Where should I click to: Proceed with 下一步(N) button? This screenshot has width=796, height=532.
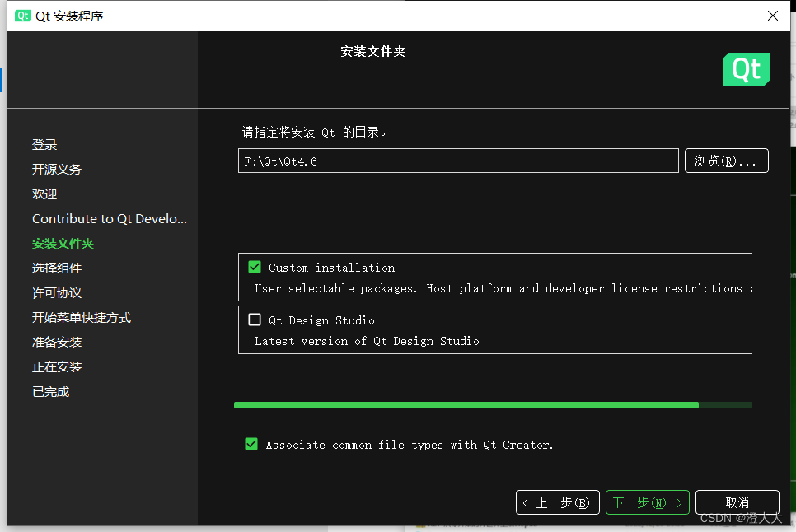[x=647, y=502]
